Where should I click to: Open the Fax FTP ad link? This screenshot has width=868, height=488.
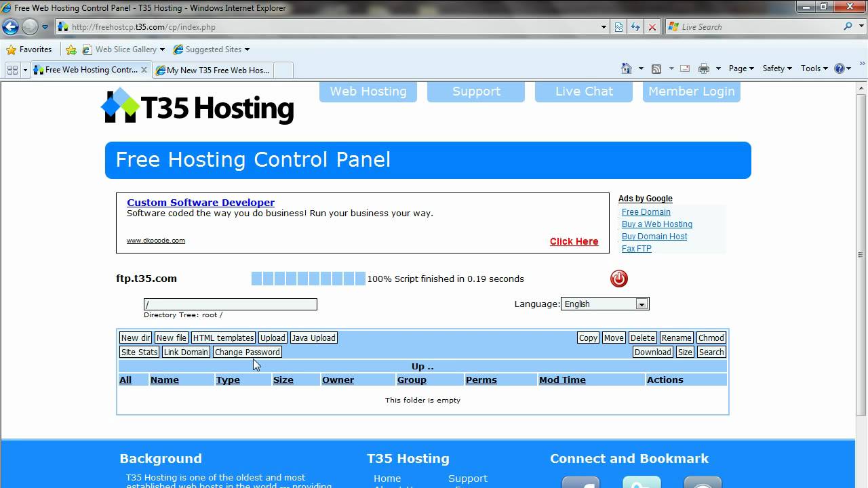click(x=637, y=249)
